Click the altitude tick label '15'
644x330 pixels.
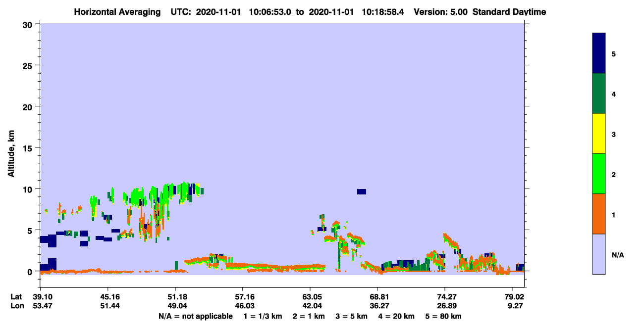click(28, 148)
